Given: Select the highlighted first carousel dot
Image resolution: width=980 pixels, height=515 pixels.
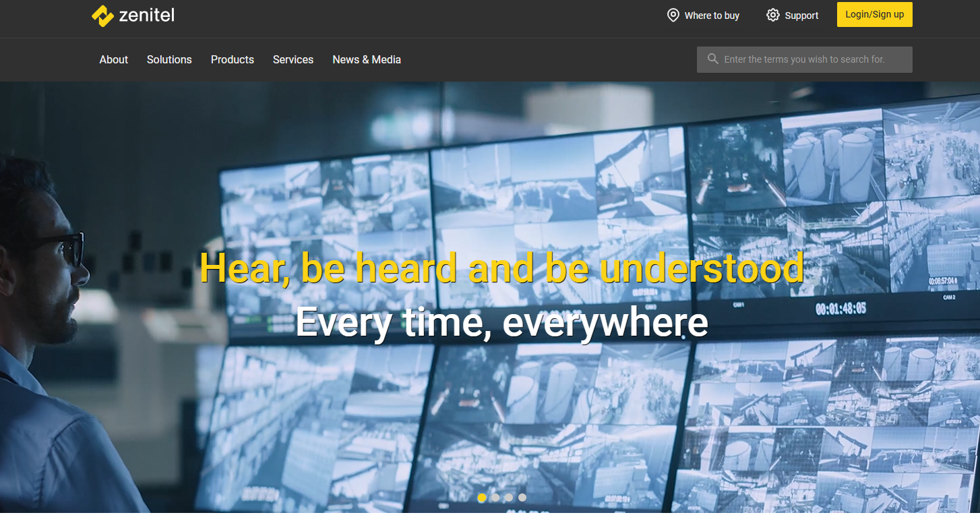Looking at the screenshot, I should (x=482, y=497).
